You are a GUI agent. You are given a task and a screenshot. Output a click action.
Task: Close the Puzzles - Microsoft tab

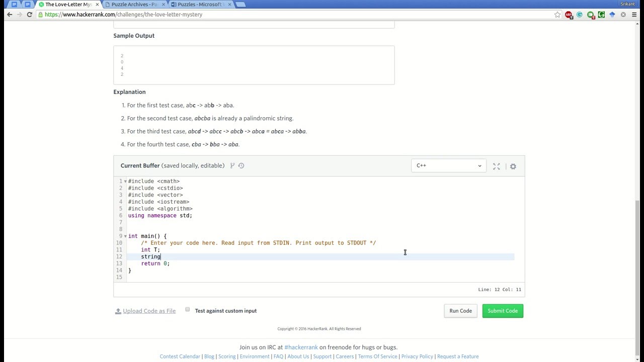(229, 5)
